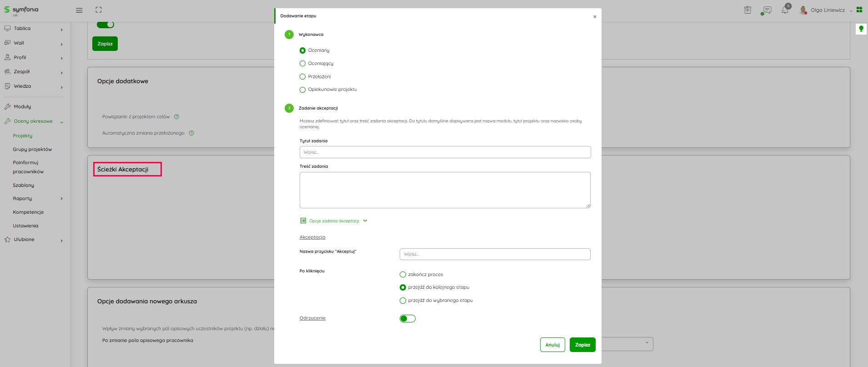
Task: Open the Olga Liniewicz user dropdown
Action: (828, 10)
